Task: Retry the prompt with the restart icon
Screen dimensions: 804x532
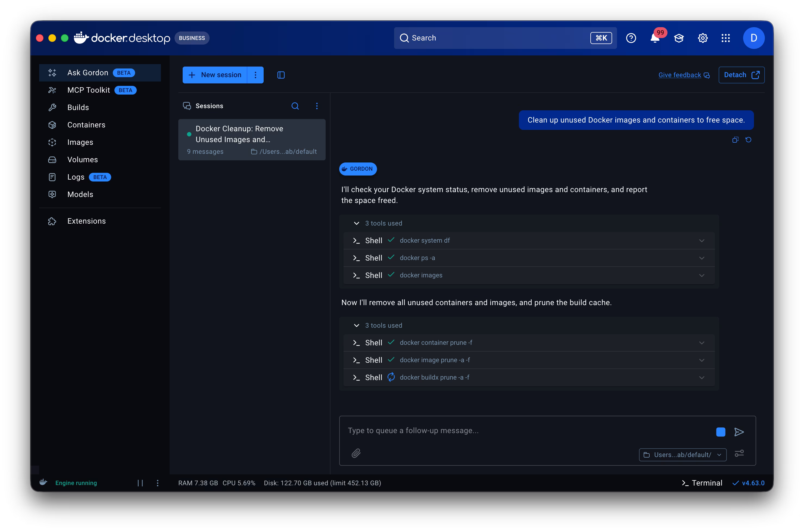Action: [x=749, y=139]
